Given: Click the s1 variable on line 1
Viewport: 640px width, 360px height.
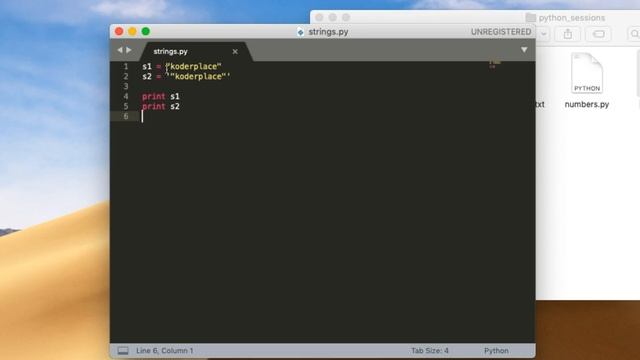Looking at the screenshot, I should (x=147, y=67).
